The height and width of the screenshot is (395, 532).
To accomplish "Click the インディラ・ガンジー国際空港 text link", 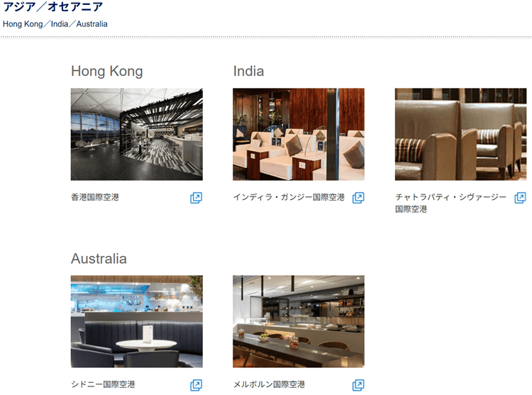I will click(289, 197).
